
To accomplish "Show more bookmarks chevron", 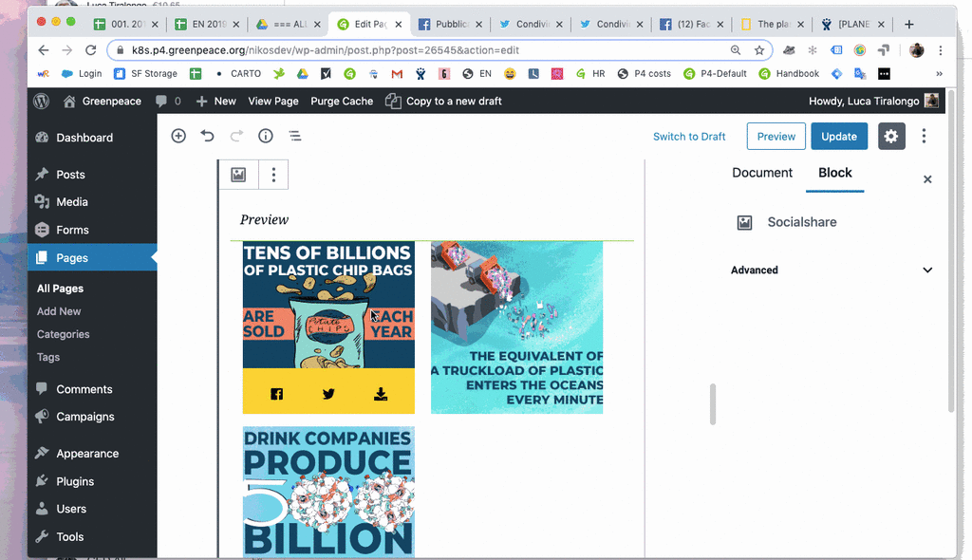I will [x=939, y=74].
